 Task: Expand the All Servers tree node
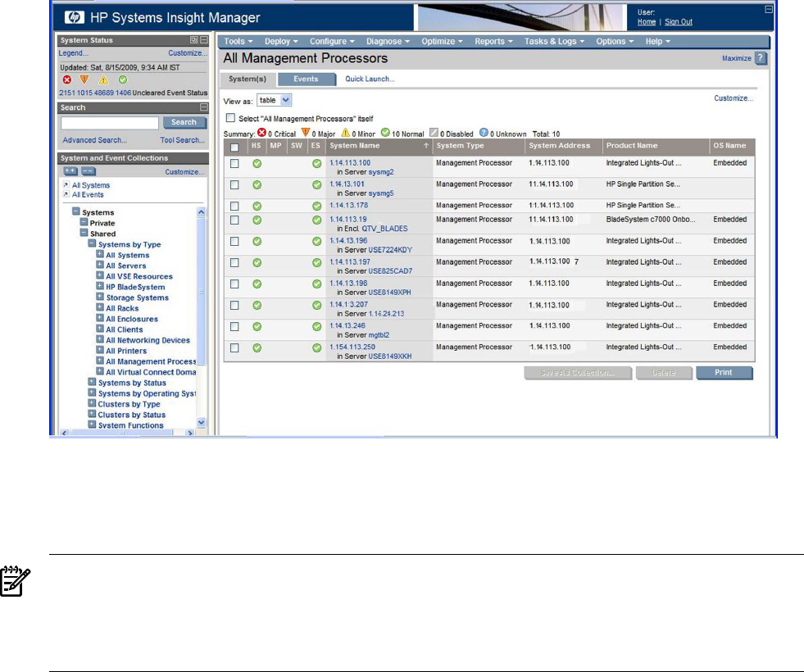tap(100, 265)
